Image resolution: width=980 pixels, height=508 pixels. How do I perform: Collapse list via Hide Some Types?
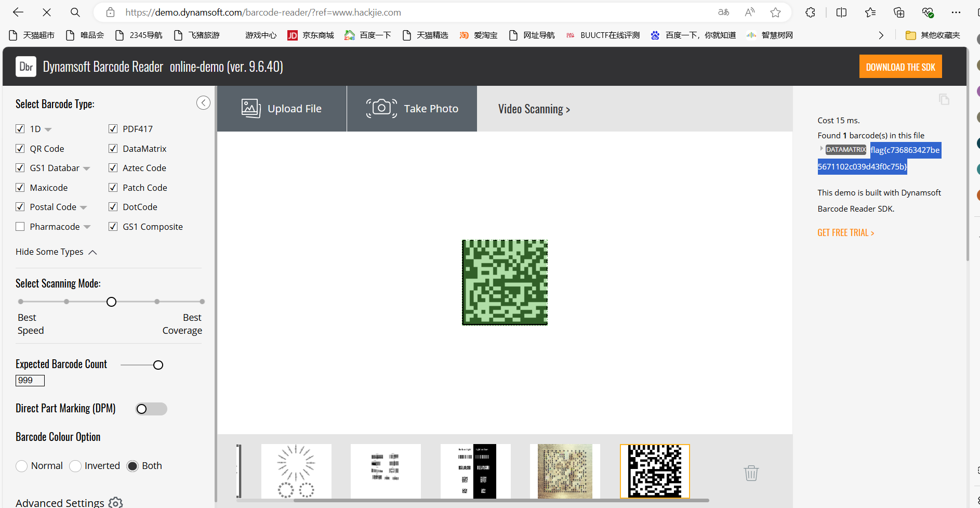[x=56, y=252]
